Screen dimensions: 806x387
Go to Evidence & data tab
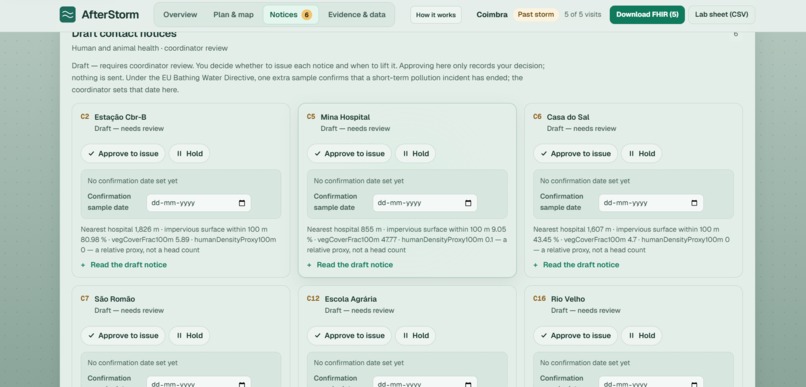(357, 14)
